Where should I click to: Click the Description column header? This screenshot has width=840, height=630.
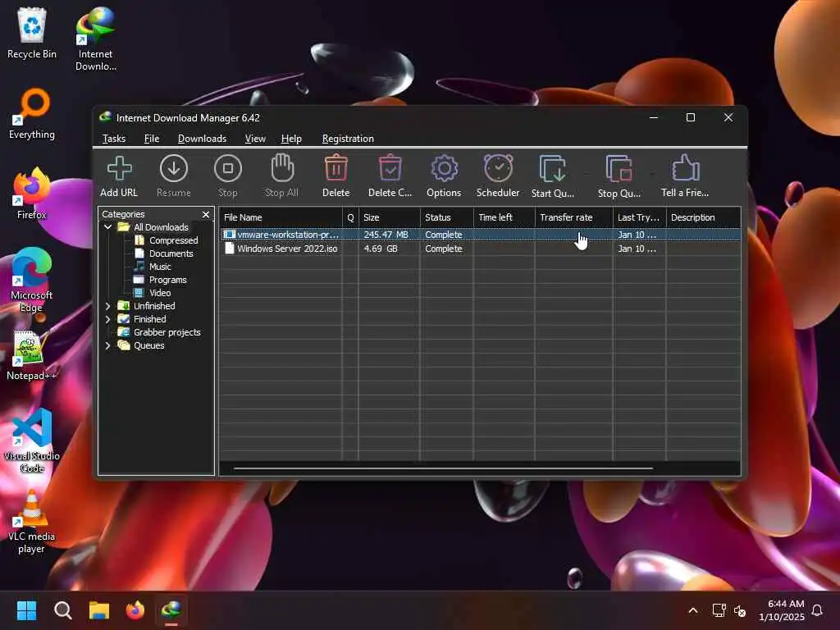pos(703,217)
